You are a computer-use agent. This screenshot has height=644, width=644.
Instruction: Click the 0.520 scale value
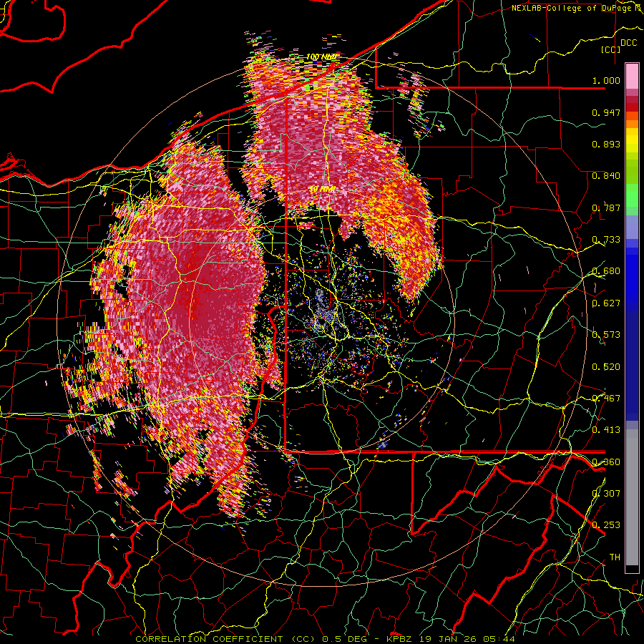606,367
